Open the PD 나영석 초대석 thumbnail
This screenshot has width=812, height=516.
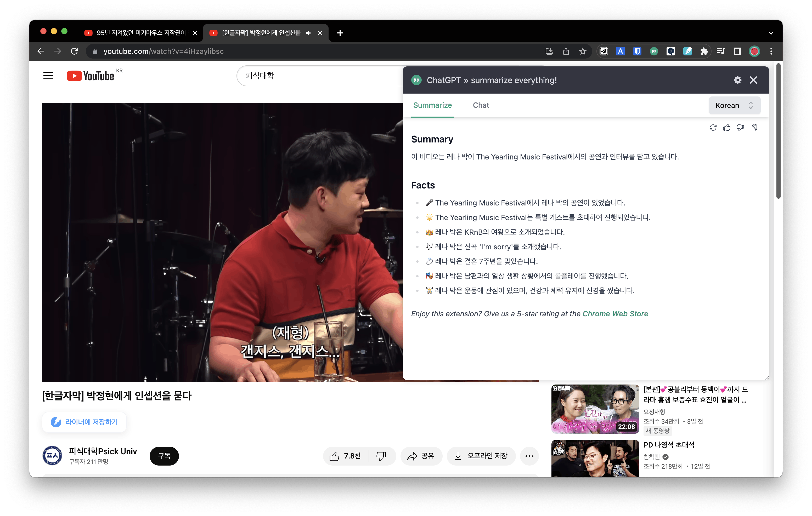(x=595, y=458)
